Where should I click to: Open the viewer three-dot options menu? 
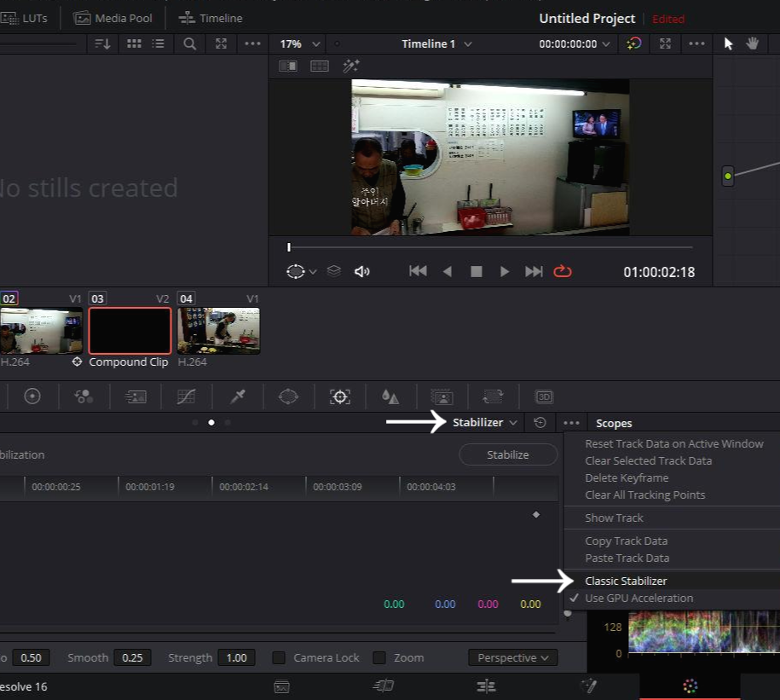pyautogui.click(x=696, y=43)
